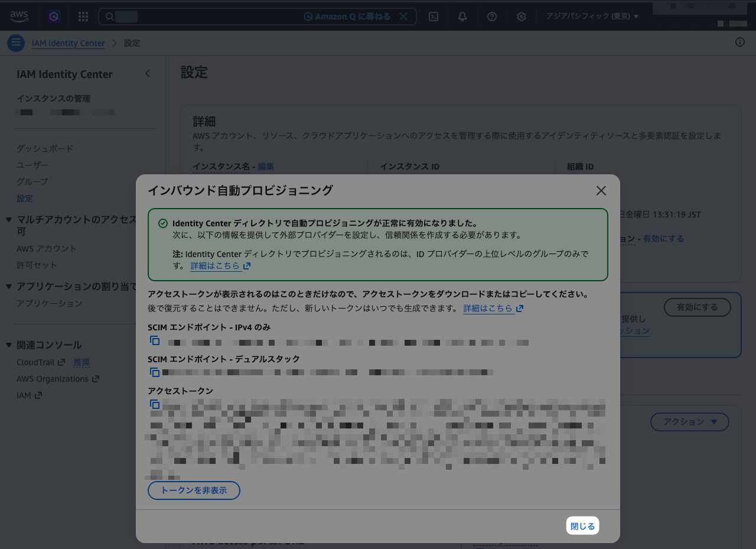Click the 推奨 label next to CloudTrail
The image size is (756, 549).
pos(82,362)
